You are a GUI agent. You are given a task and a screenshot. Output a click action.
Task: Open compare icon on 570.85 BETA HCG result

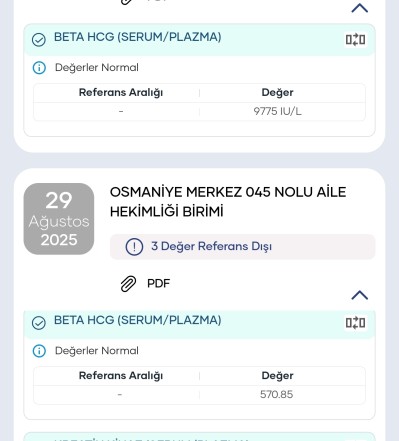tap(355, 323)
